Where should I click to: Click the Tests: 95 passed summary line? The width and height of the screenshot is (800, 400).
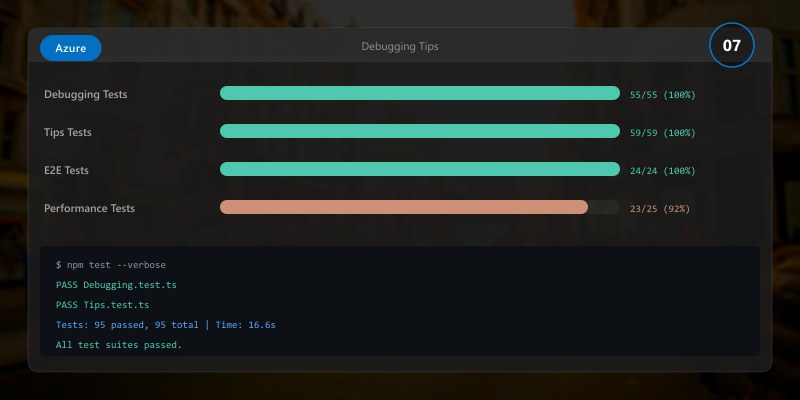point(166,325)
